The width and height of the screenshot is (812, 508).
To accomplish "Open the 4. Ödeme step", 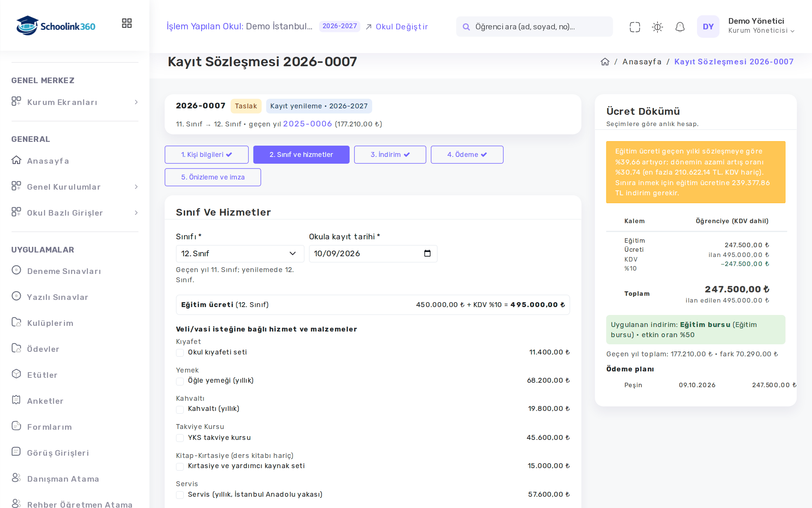I will (x=467, y=155).
